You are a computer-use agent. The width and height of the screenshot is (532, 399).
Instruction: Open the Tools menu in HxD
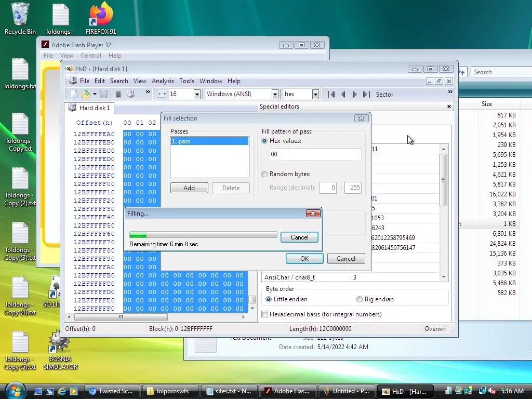(187, 81)
